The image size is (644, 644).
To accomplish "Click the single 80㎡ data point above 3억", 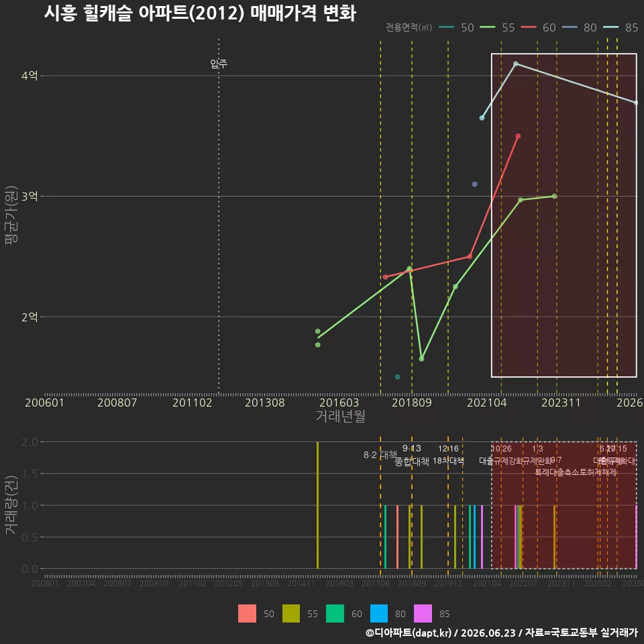I will pyautogui.click(x=474, y=184).
